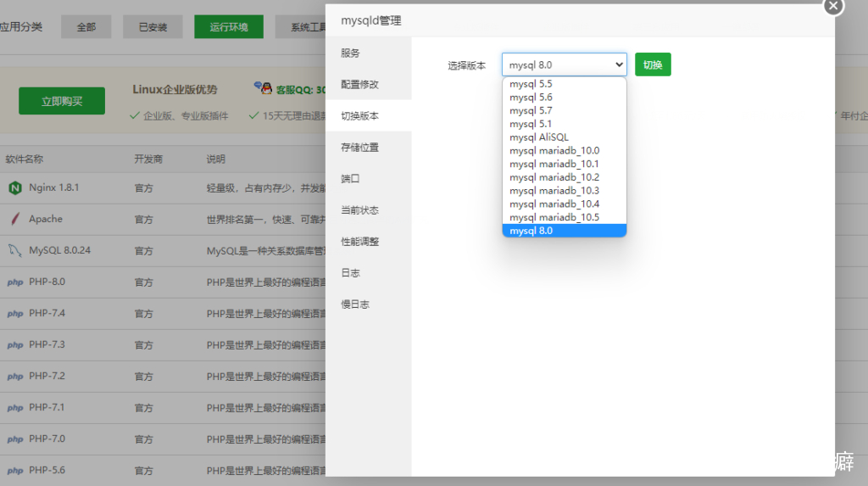Click the 全部 category button
This screenshot has height=486, width=868.
coord(86,27)
